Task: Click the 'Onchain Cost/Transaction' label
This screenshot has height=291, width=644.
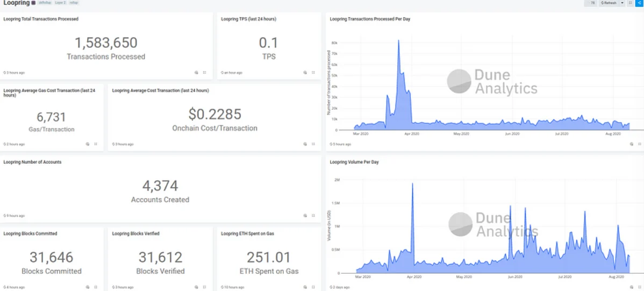Action: [215, 128]
